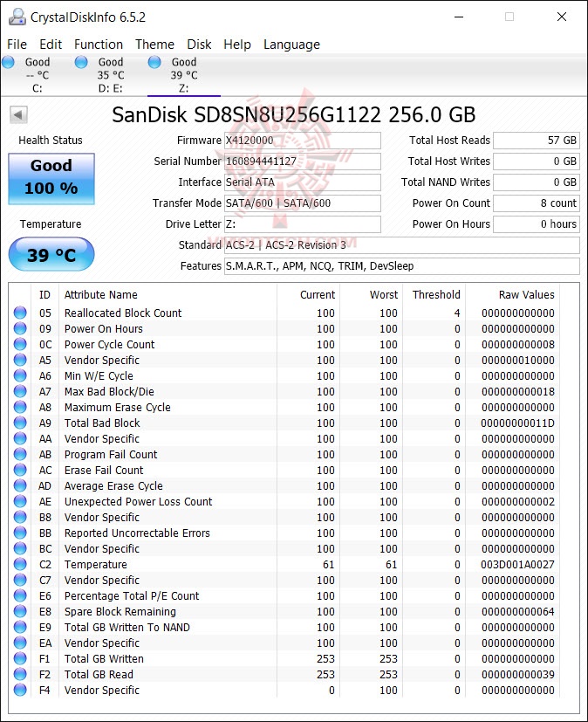
Task: Click the Firmware field X4120000
Action: point(302,141)
